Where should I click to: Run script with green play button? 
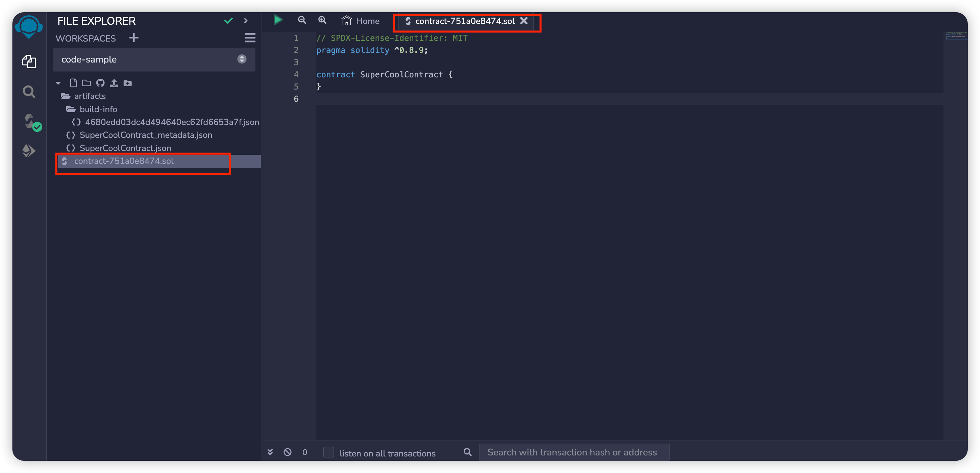click(278, 20)
